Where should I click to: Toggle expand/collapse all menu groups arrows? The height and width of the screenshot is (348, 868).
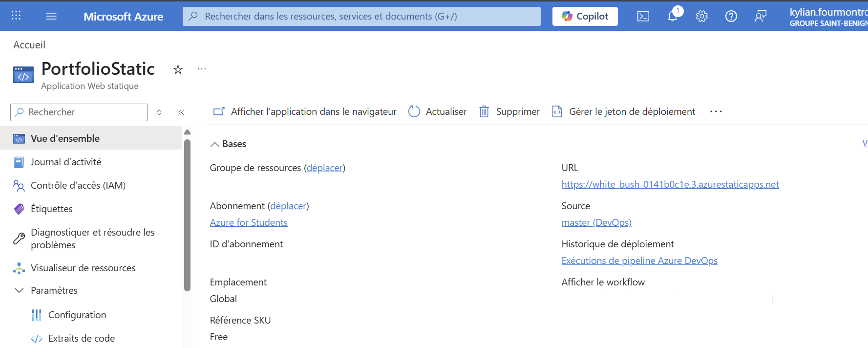coord(159,112)
